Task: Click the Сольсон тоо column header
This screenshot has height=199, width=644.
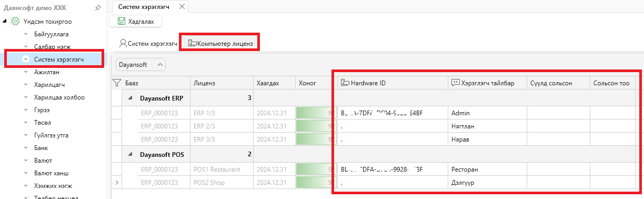Action: point(613,83)
